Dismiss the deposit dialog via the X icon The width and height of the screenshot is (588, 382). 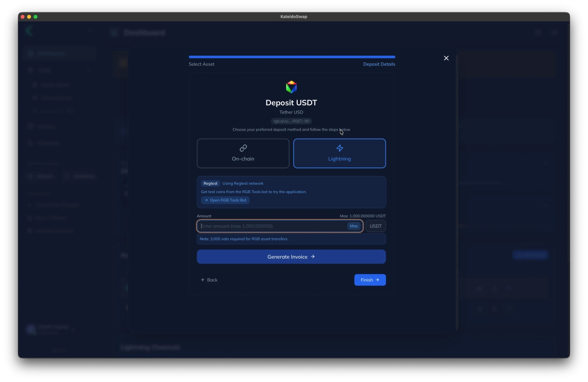click(446, 58)
